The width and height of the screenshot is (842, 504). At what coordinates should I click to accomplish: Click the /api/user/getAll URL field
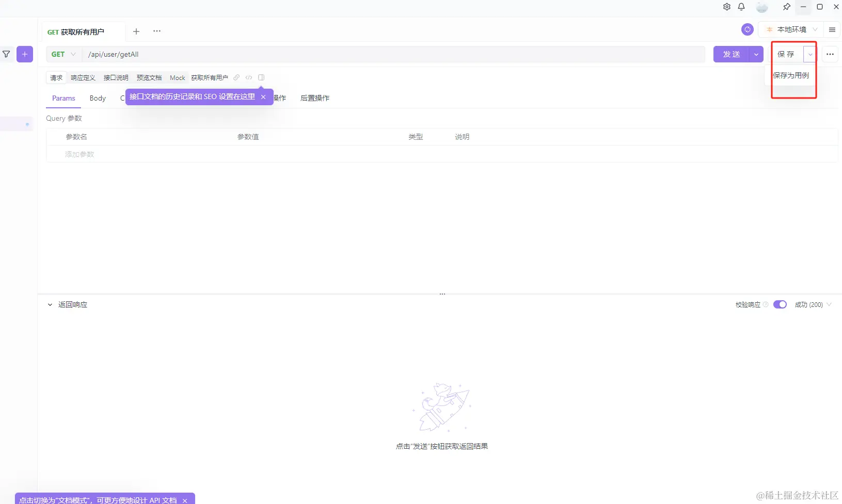click(x=393, y=54)
